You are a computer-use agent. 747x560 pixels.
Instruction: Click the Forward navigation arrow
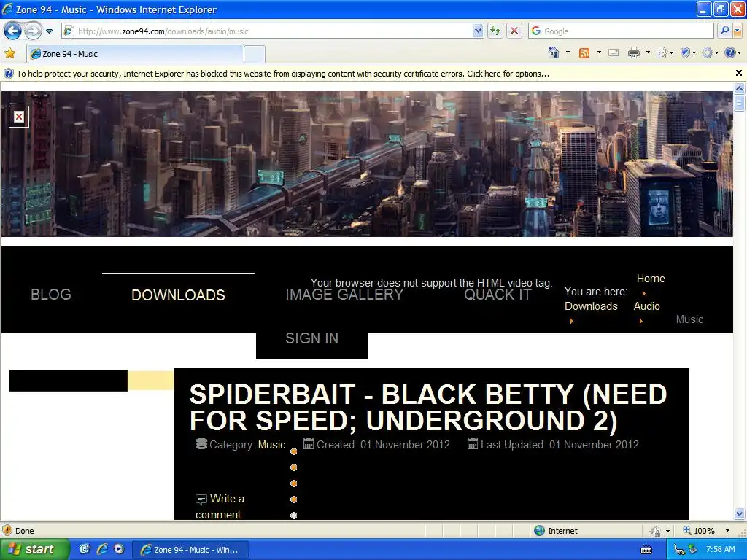click(x=33, y=31)
